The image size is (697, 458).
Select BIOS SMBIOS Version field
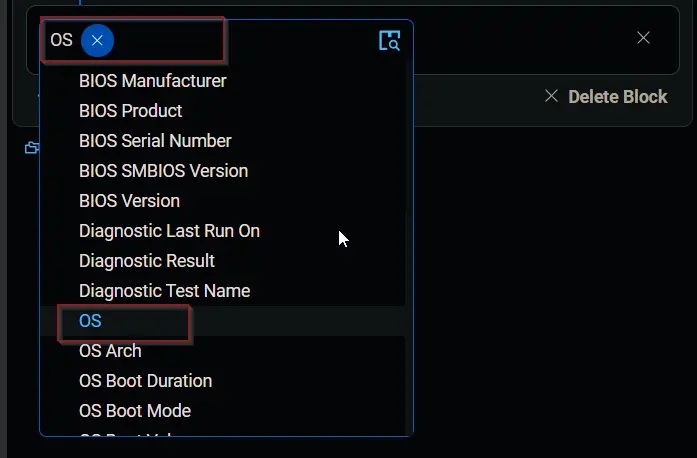[x=163, y=171]
